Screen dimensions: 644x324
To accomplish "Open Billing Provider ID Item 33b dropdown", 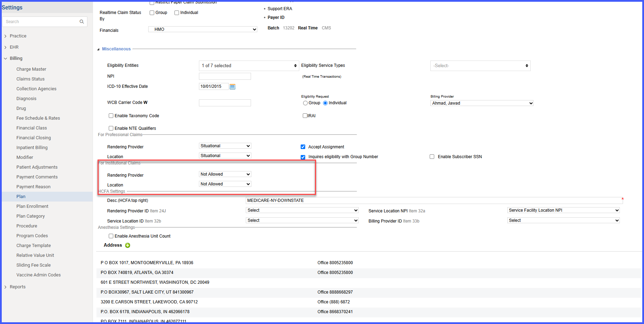I will pos(564,220).
